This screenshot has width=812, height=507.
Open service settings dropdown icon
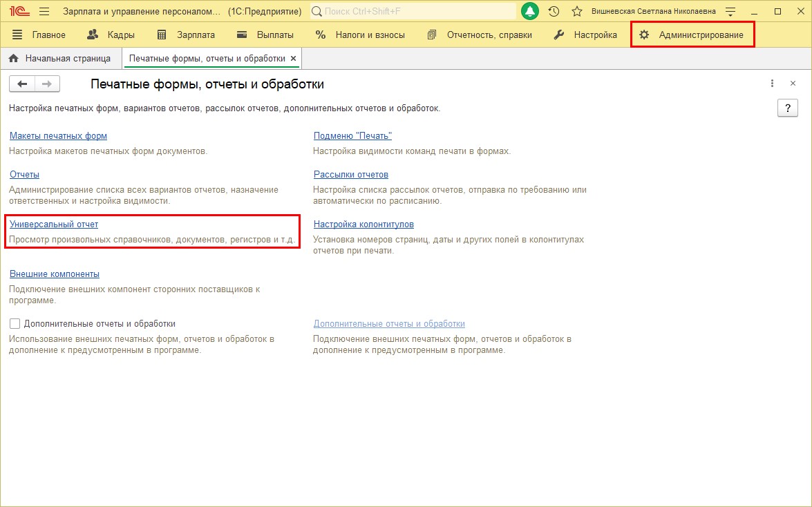pos(730,11)
